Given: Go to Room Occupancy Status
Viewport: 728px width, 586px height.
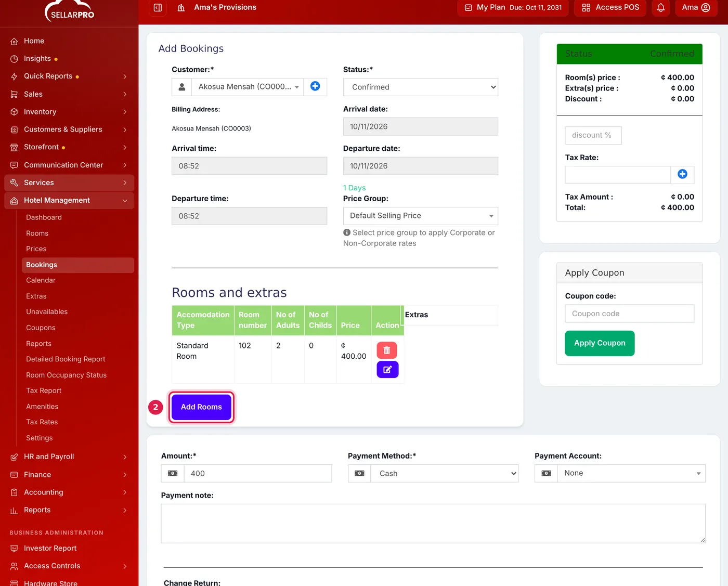Looking at the screenshot, I should pyautogui.click(x=66, y=375).
